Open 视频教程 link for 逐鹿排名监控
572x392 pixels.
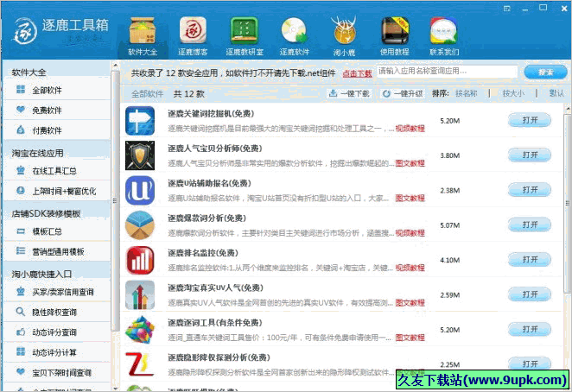(410, 268)
